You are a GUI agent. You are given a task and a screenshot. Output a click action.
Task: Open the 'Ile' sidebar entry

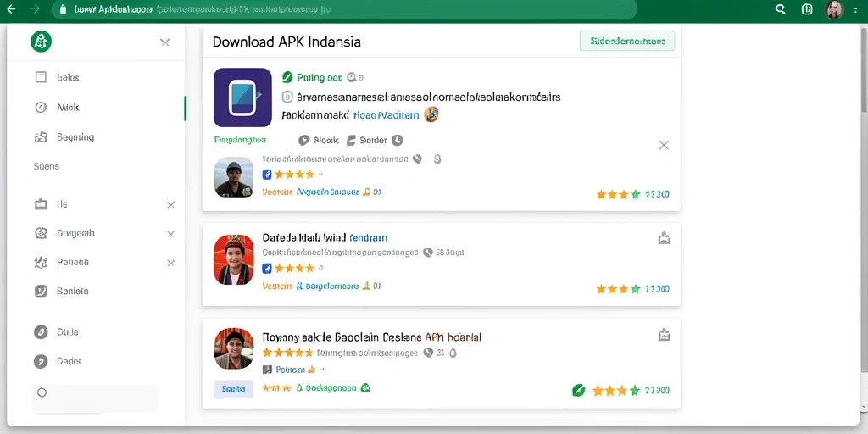51,204
